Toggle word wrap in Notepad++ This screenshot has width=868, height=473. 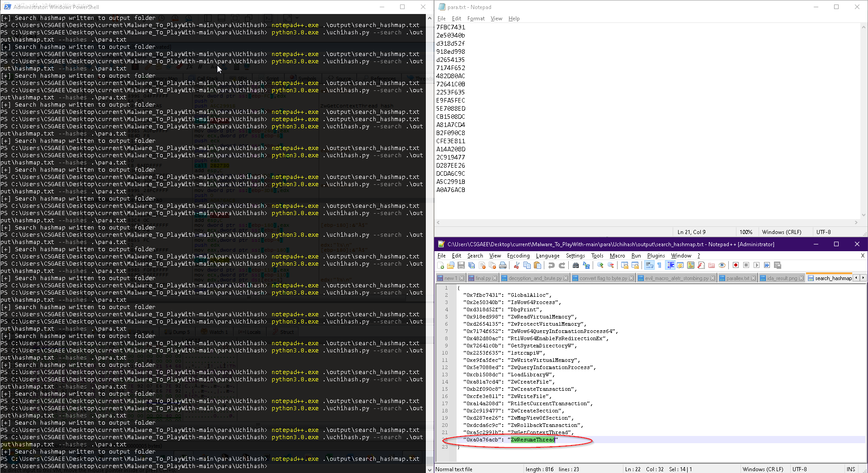(649, 265)
